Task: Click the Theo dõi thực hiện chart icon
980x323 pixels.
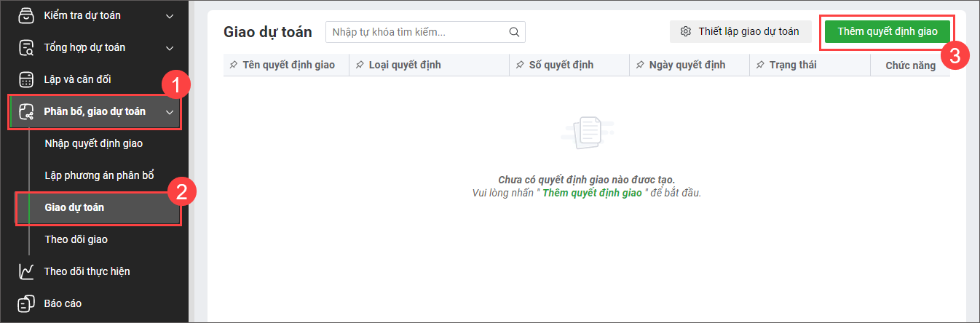Action: pyautogui.click(x=26, y=271)
